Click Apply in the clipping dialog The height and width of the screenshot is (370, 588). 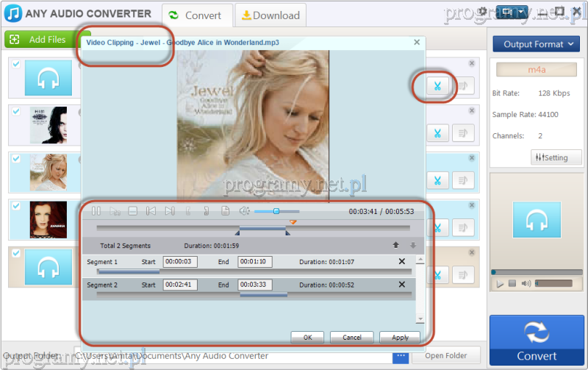(x=400, y=338)
